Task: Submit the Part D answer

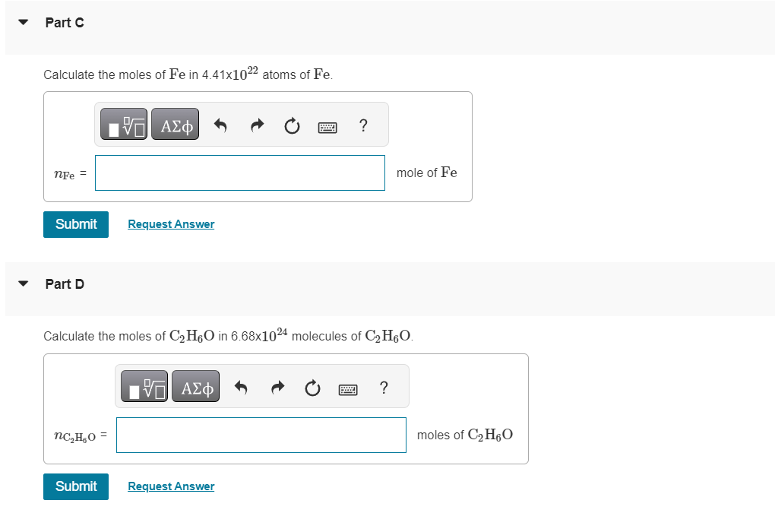Action: click(75, 486)
